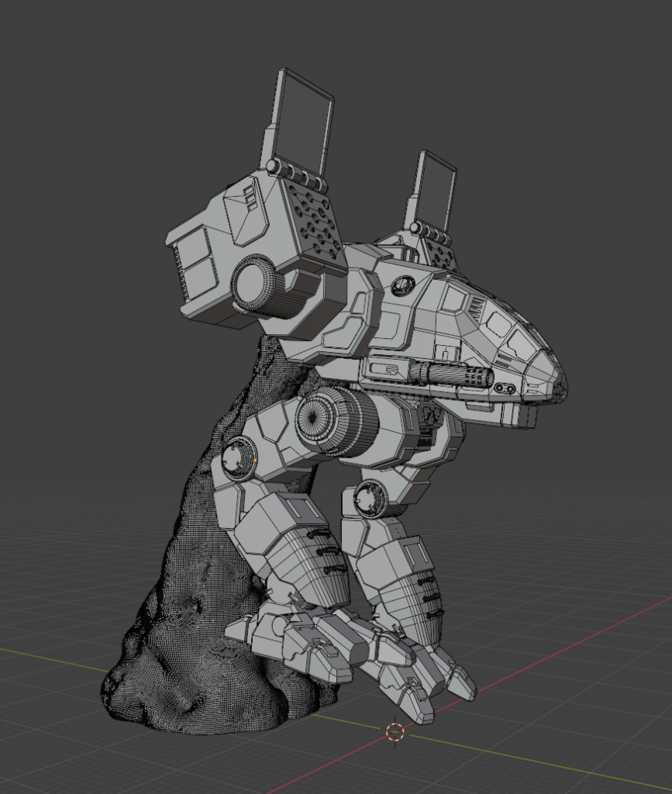672x794 pixels.
Task: Select the ribbed gun barrel under the cockpit
Action: point(453,375)
